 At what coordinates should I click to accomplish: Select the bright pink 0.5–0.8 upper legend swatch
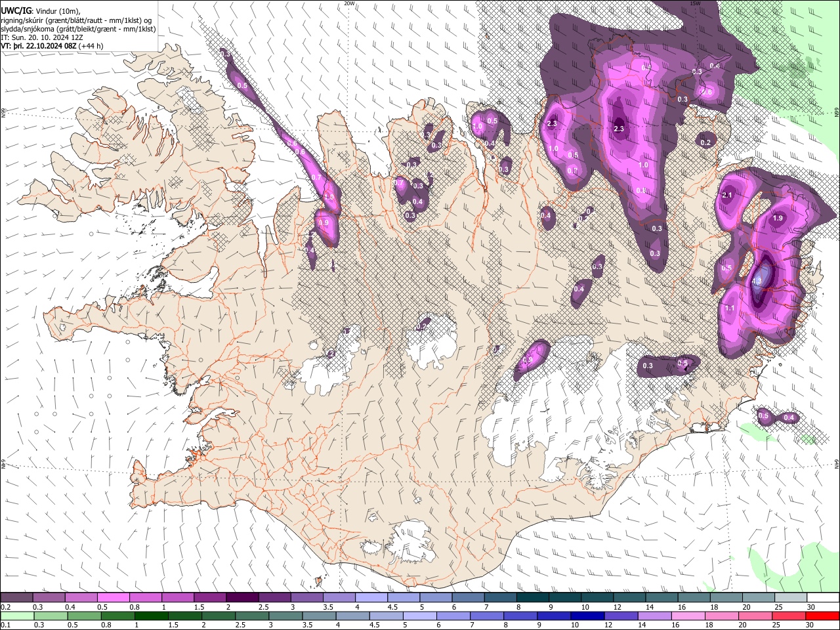114,598
